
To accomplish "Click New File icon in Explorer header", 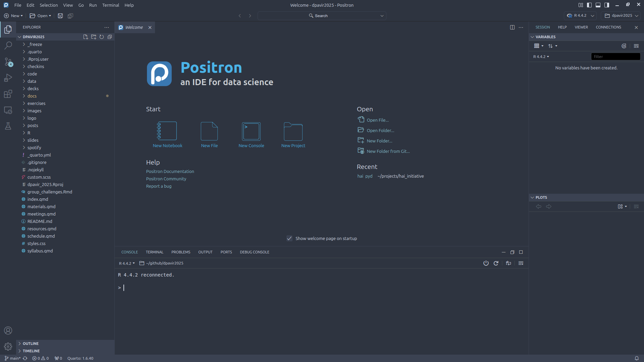I will coord(86,37).
